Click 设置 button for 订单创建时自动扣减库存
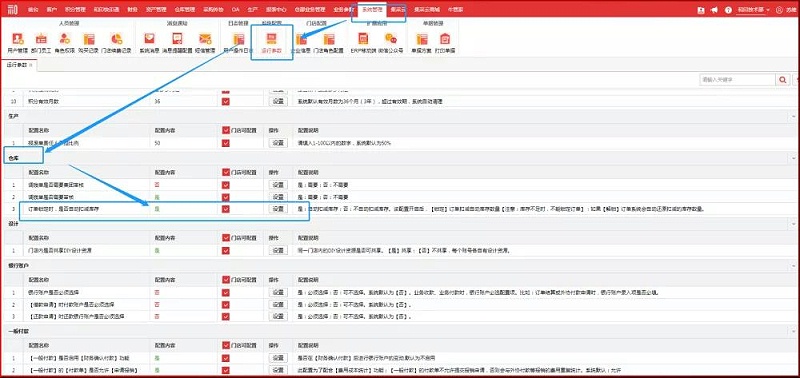The image size is (800, 378). point(278,209)
